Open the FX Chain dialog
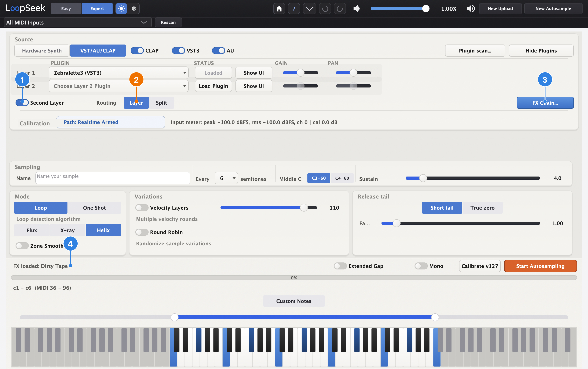588x369 pixels. [x=545, y=103]
